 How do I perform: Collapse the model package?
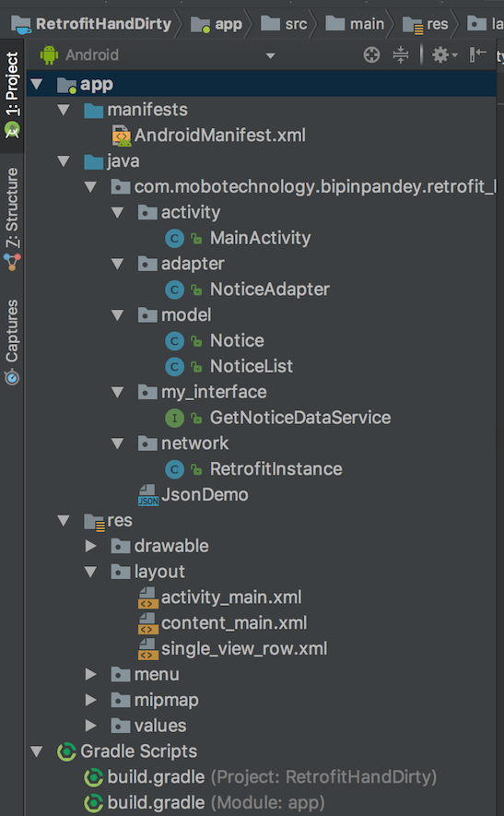(118, 314)
